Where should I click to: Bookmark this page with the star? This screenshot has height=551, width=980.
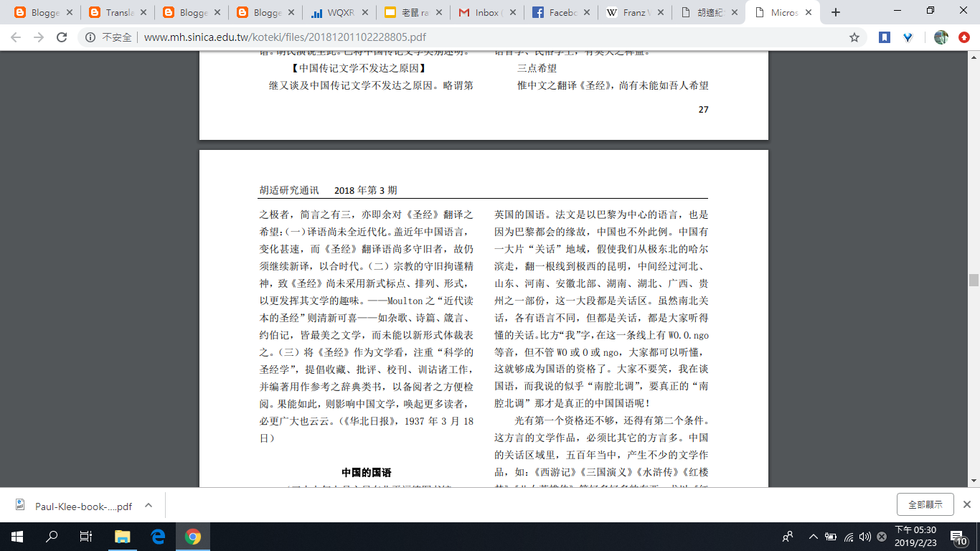click(x=854, y=38)
